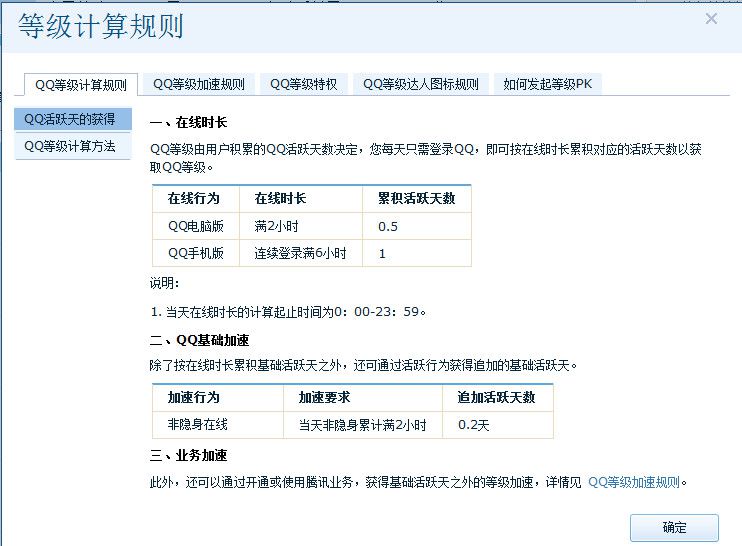Click the 累积活跃天数 column header
This screenshot has width=742, height=546.
click(417, 198)
